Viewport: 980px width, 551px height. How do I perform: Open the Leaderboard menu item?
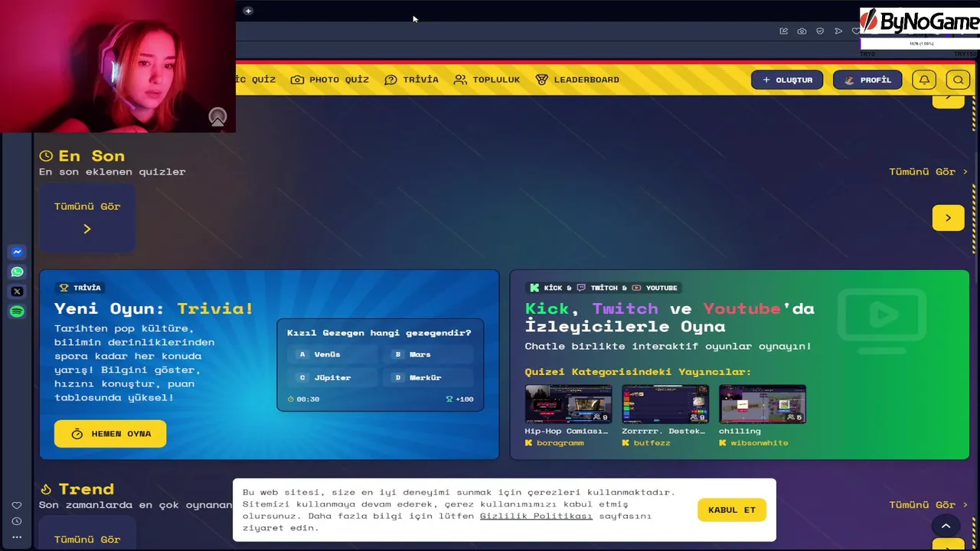point(577,80)
